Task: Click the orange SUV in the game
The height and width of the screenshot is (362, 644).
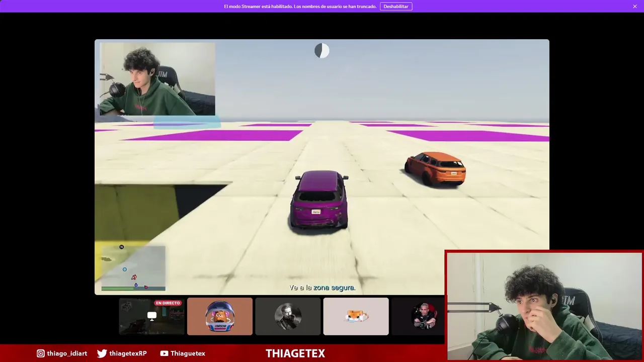Action: pos(435,169)
